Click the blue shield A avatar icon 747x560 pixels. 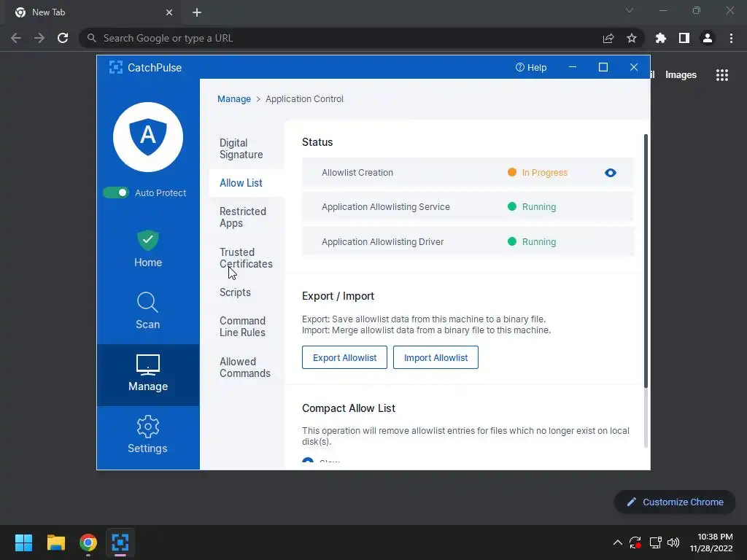coord(148,137)
